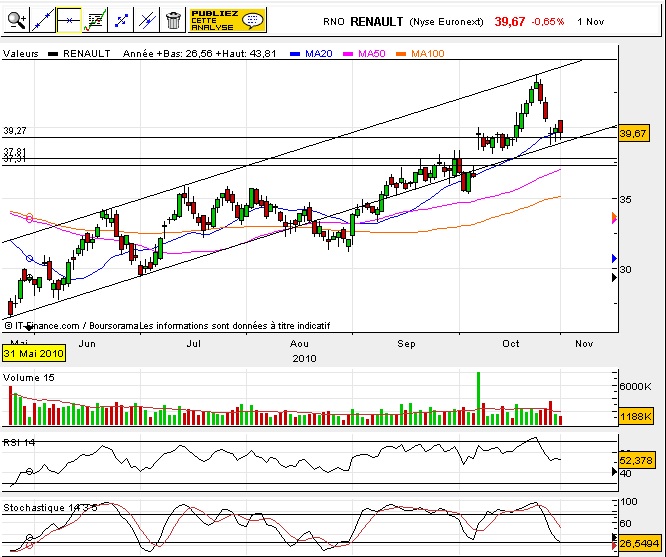The height and width of the screenshot is (557, 666).
Task: Click the 39,27 horizontal level label
Action: click(15, 131)
